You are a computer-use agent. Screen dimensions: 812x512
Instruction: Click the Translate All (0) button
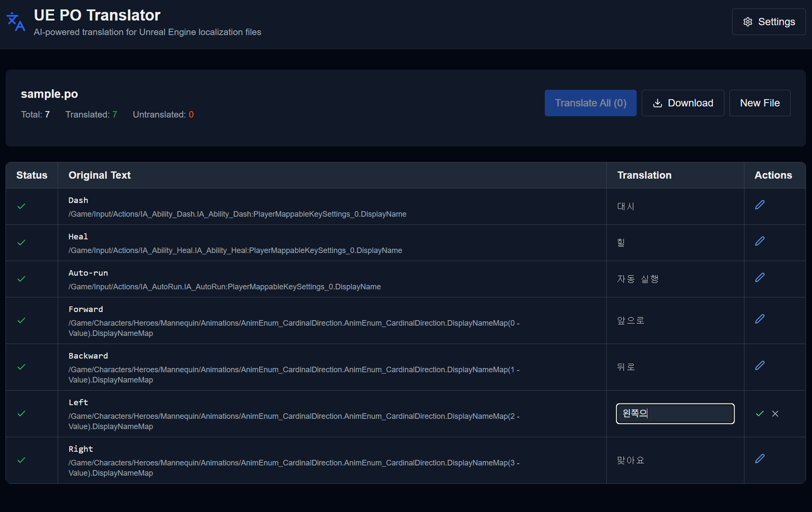point(591,103)
